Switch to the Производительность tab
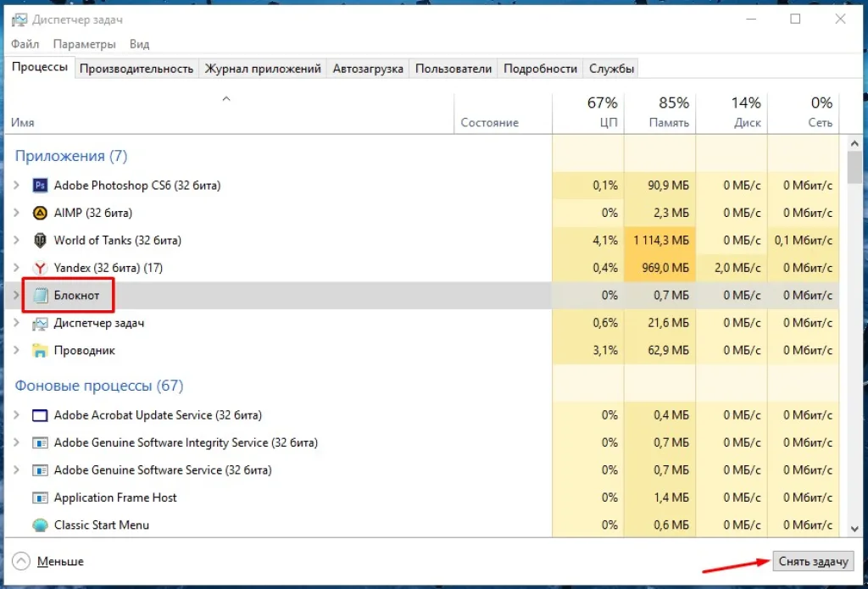The height and width of the screenshot is (589, 868). [x=136, y=69]
